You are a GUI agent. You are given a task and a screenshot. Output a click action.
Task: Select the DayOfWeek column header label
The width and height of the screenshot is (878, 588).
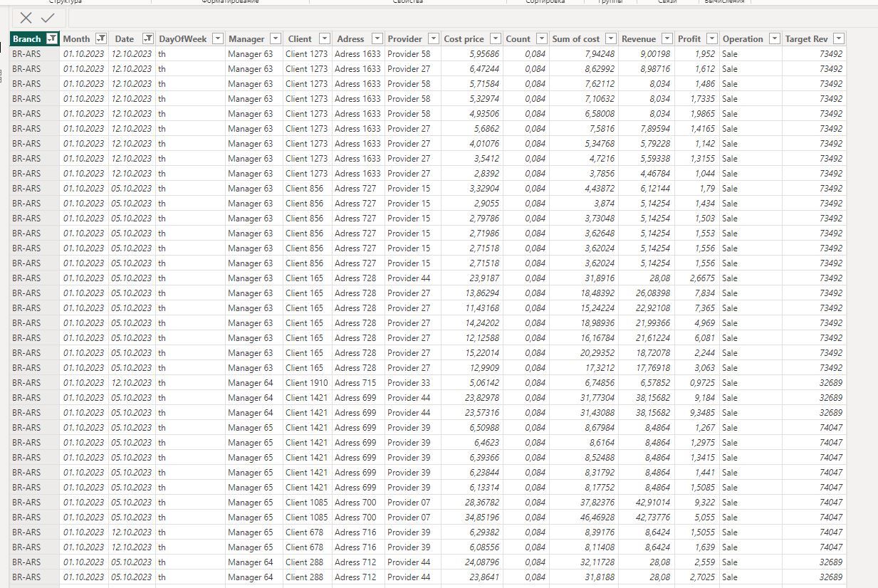182,39
